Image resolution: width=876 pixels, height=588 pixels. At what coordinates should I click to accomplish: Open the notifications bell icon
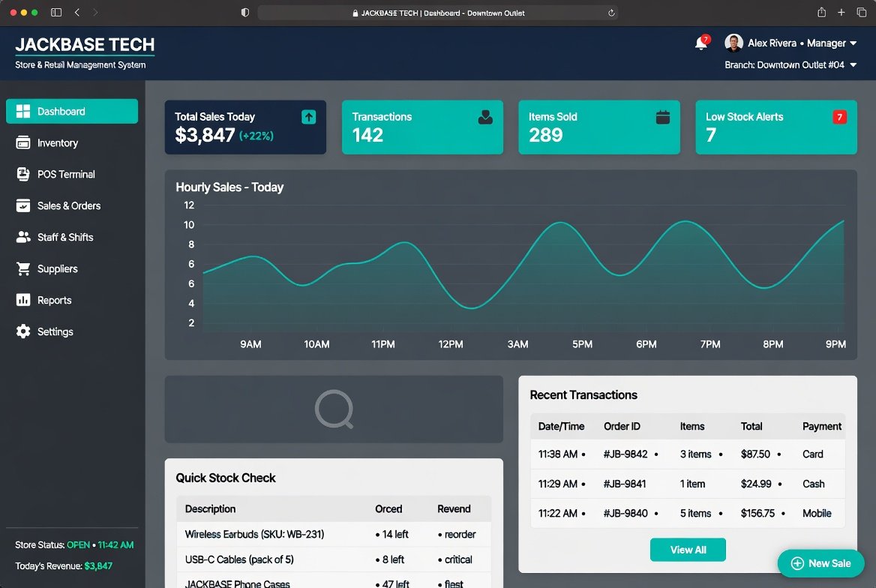pyautogui.click(x=702, y=43)
